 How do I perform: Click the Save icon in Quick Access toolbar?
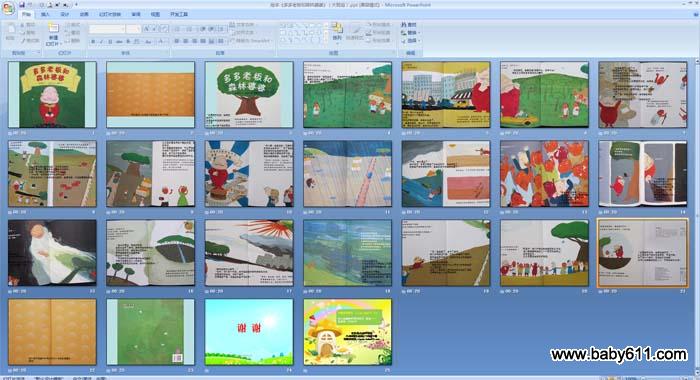click(21, 5)
